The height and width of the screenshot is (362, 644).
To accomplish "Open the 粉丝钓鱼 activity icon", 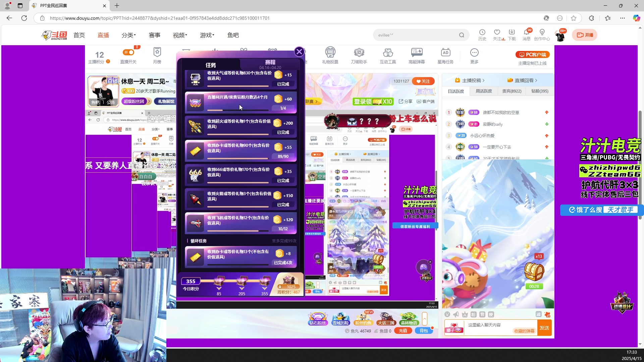I will tap(363, 318).
